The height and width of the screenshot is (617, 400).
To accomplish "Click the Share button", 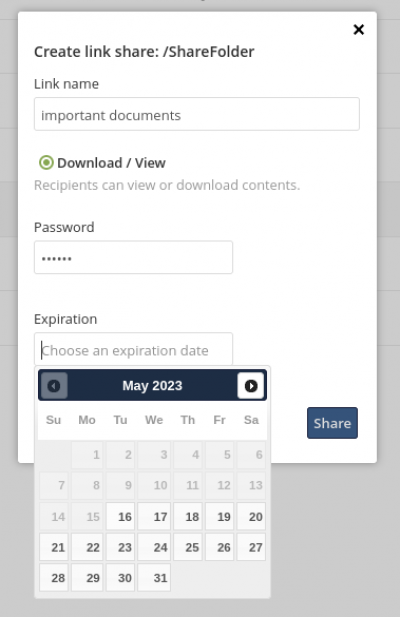I will (x=332, y=423).
